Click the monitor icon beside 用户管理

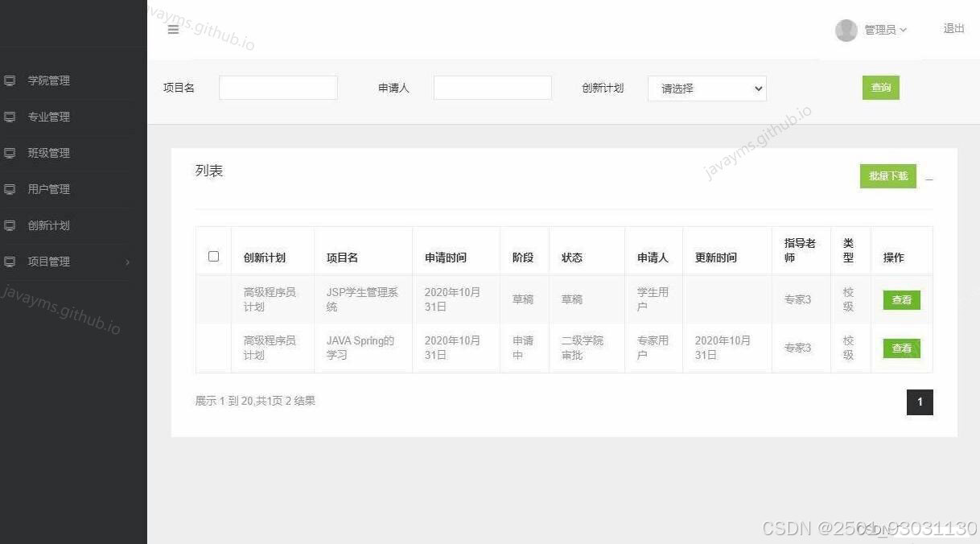pos(10,189)
